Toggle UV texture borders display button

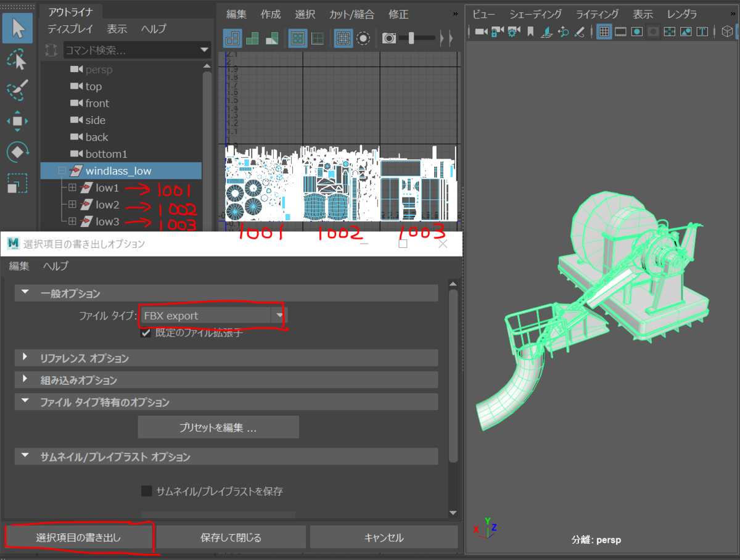pyautogui.click(x=298, y=38)
